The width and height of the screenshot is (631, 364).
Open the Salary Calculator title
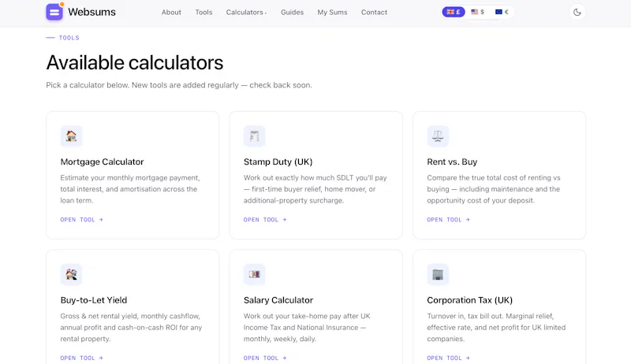[x=278, y=300]
